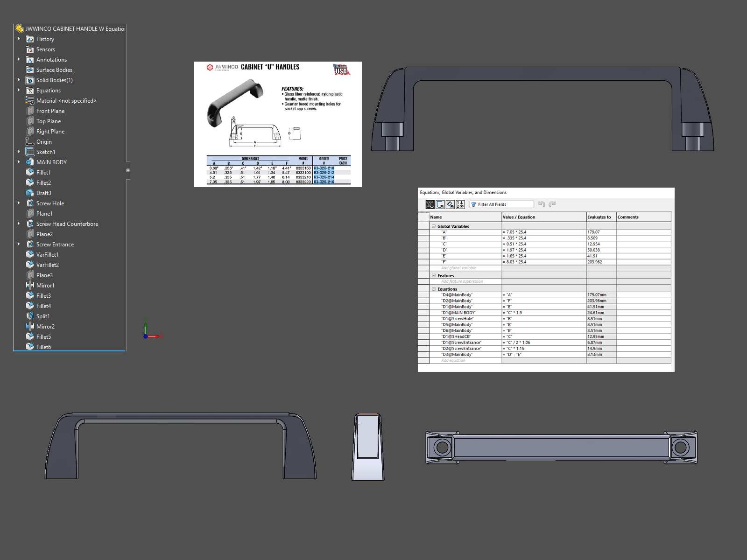Select the Sketch1 sketch icon

pyautogui.click(x=30, y=152)
